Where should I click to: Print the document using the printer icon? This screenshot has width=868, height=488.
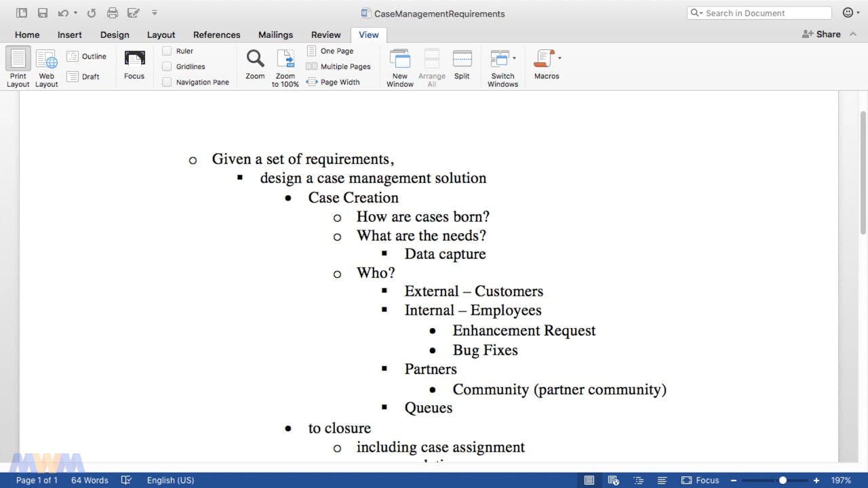tap(113, 13)
